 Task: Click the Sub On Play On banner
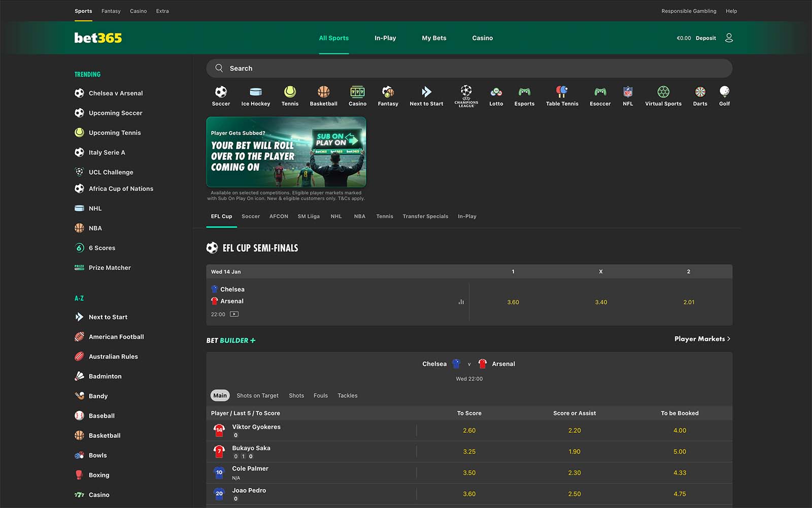click(x=286, y=152)
